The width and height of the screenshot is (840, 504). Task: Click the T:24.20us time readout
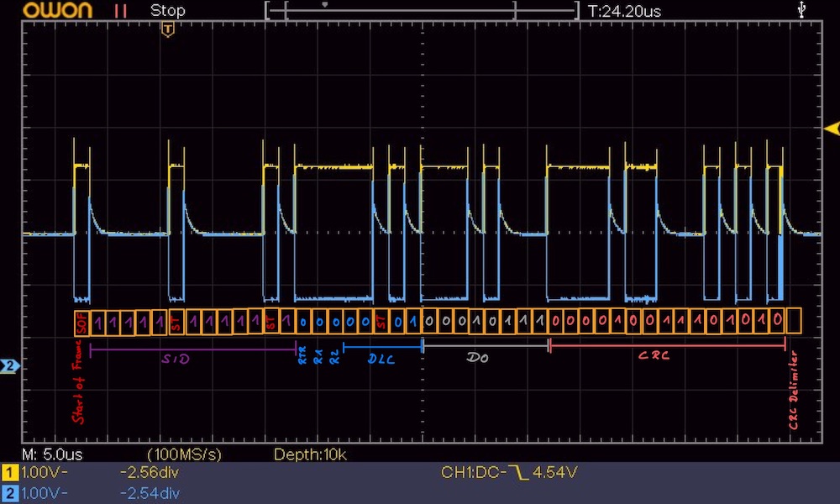[x=624, y=11]
